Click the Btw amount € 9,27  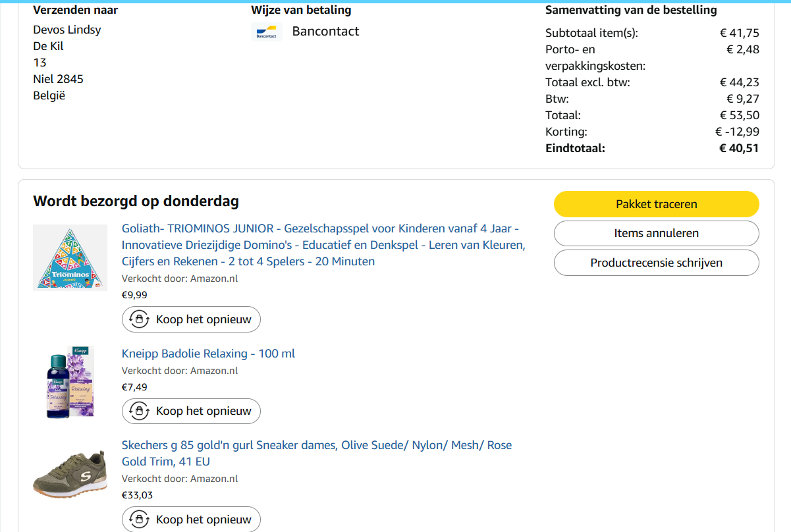click(x=743, y=99)
